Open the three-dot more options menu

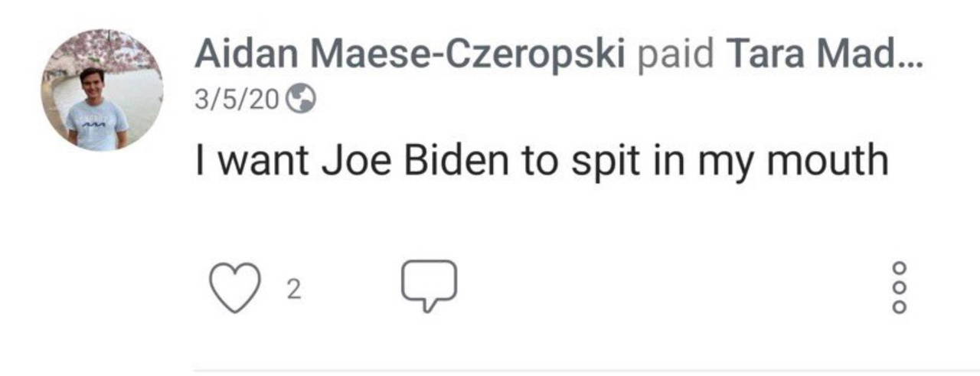click(x=900, y=287)
